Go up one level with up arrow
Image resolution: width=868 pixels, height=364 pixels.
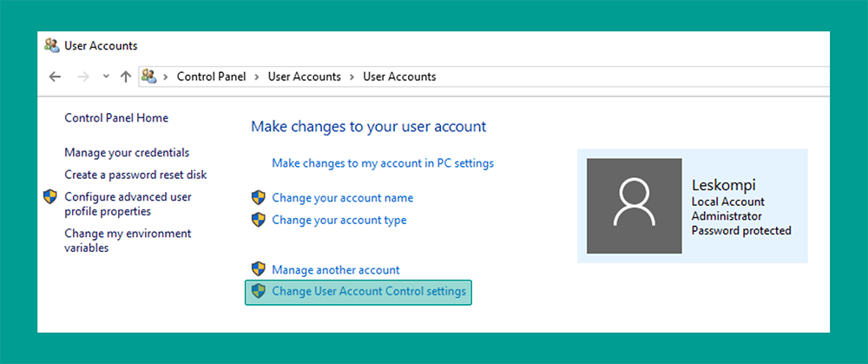pos(126,76)
